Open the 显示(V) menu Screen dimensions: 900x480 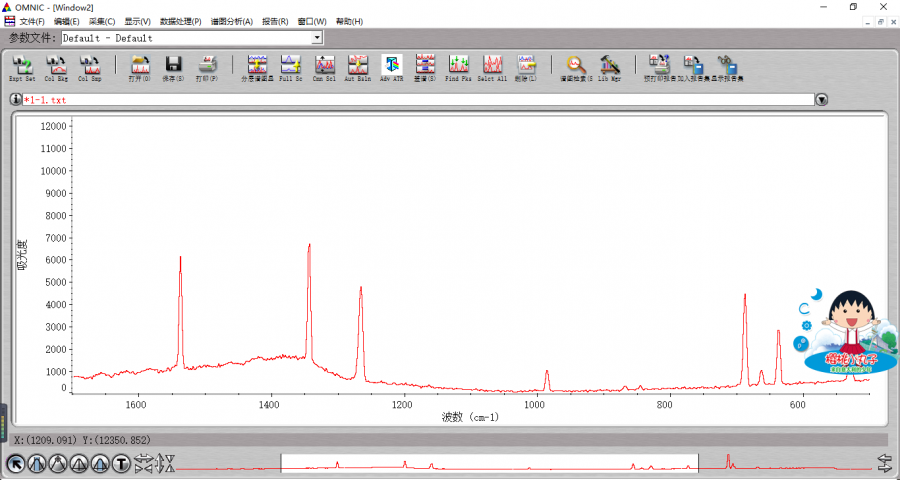[x=138, y=21]
